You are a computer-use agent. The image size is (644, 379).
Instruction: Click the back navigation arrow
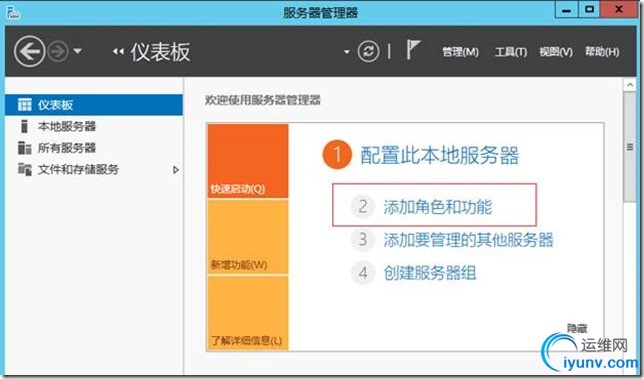click(x=29, y=52)
